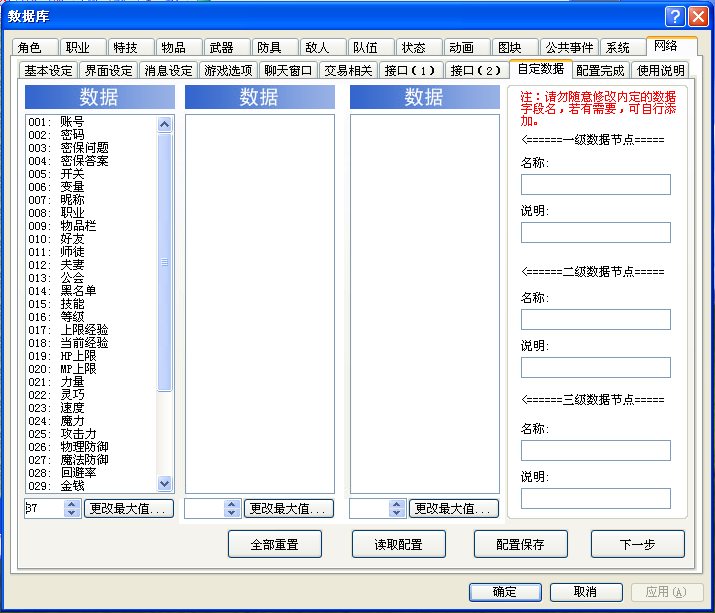Click the 读取配置 button
Screen dimensions: 715x613
pyautogui.click(x=399, y=544)
